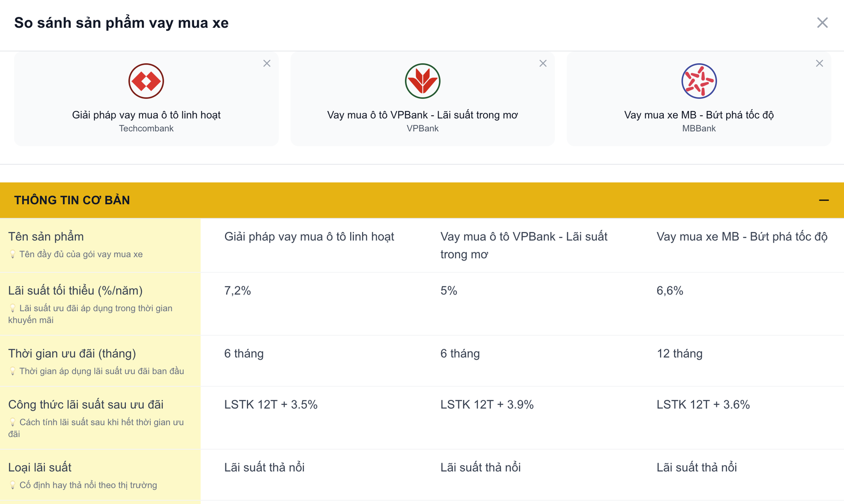This screenshot has height=504, width=844.
Task: Remove the MBBank product from comparison
Action: point(819,63)
